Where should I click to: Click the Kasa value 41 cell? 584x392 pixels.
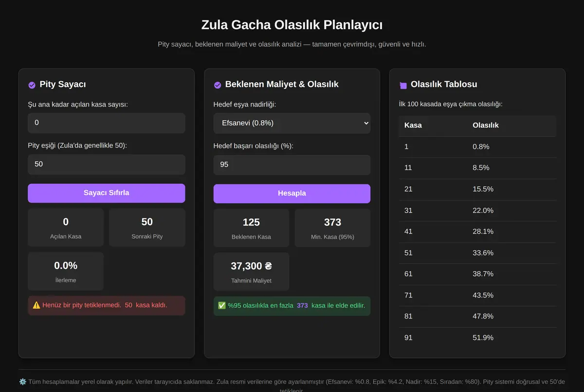tap(433, 232)
